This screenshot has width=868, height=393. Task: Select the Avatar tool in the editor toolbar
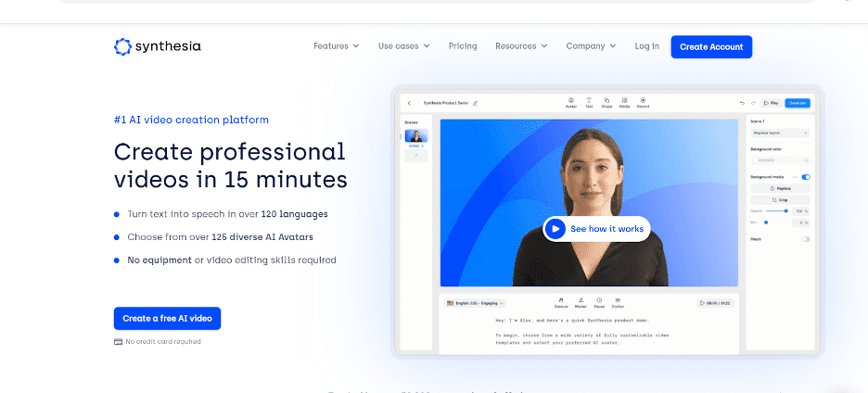[x=570, y=101]
